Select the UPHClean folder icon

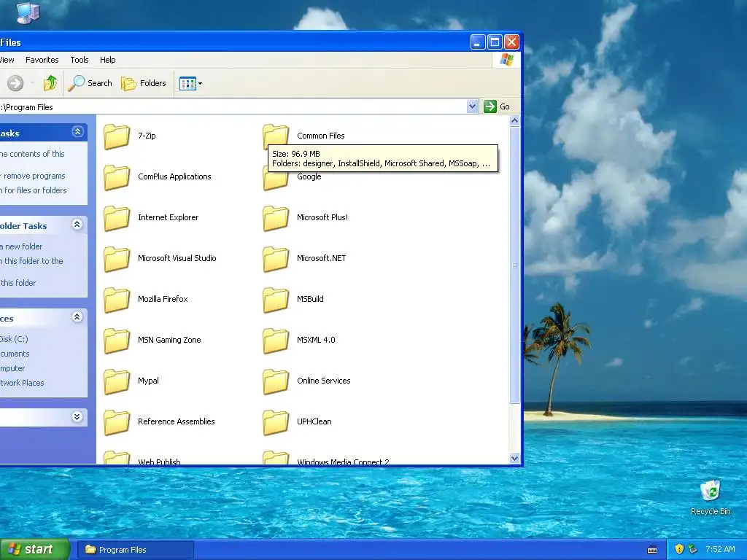pyautogui.click(x=276, y=423)
